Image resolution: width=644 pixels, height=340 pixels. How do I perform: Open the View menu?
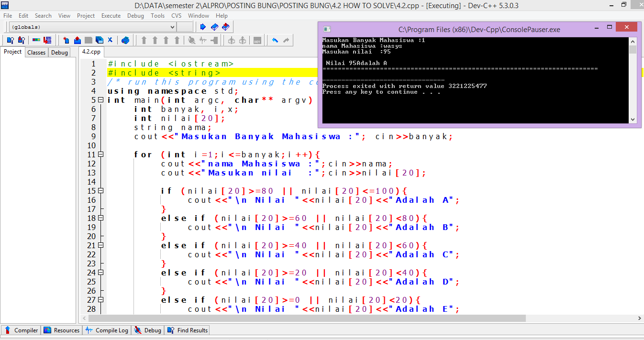pyautogui.click(x=64, y=16)
